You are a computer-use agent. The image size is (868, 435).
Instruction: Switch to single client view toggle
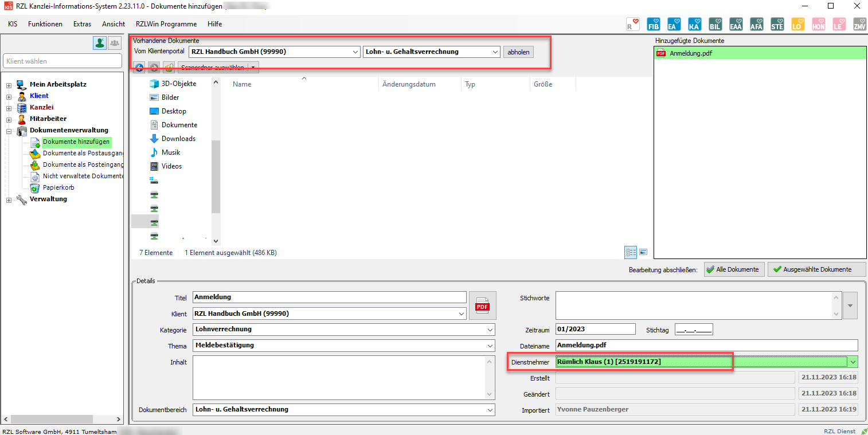click(100, 42)
